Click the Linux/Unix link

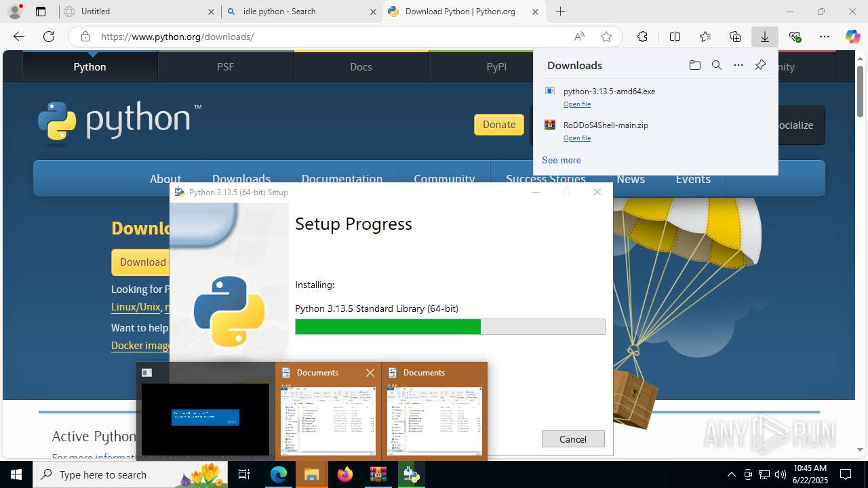(x=136, y=307)
